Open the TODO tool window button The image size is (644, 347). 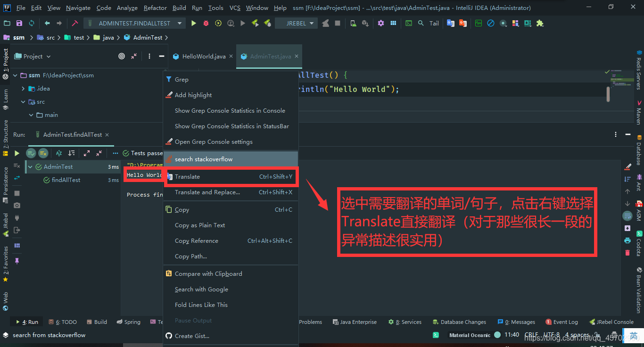pos(63,322)
